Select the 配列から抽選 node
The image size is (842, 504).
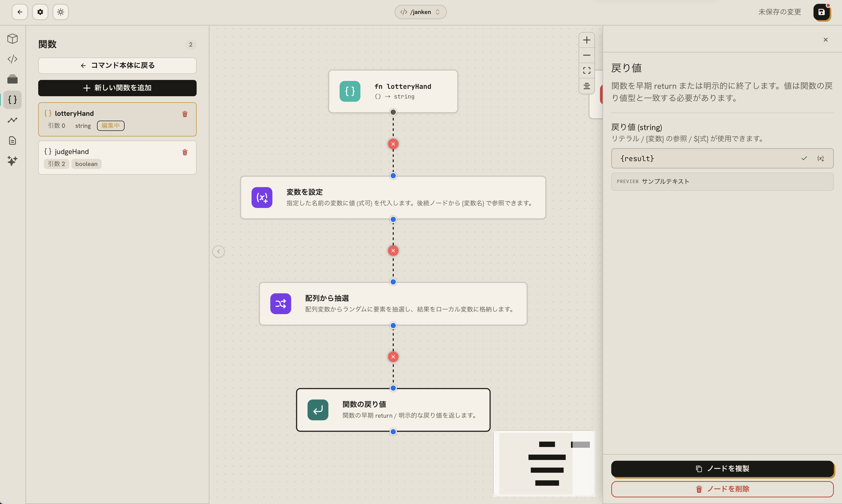pos(393,304)
